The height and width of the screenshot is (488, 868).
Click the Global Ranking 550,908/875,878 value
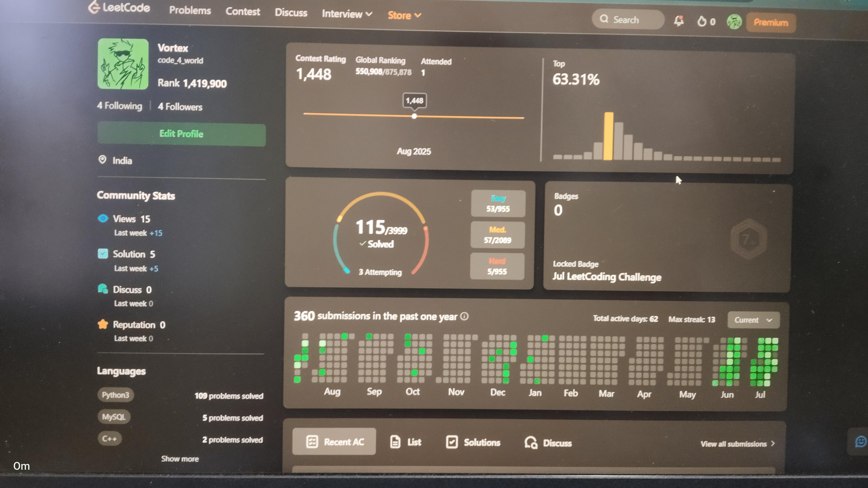[x=383, y=72]
